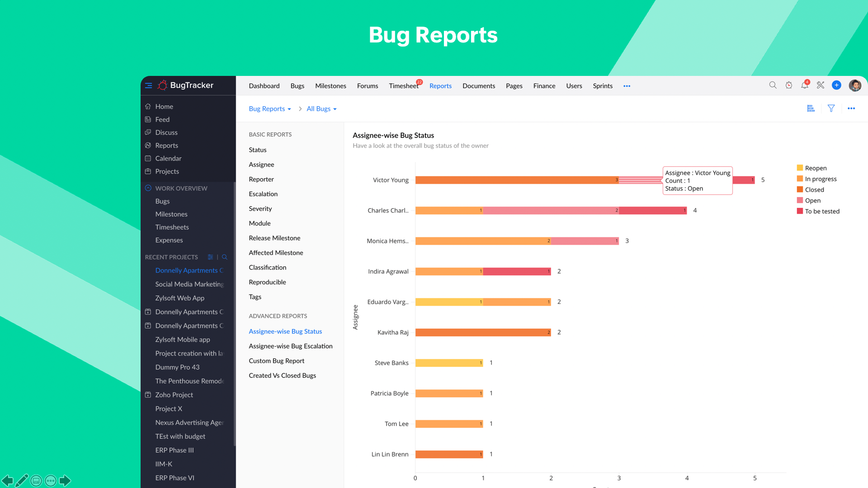Open the All Bugs dropdown

point(321,108)
